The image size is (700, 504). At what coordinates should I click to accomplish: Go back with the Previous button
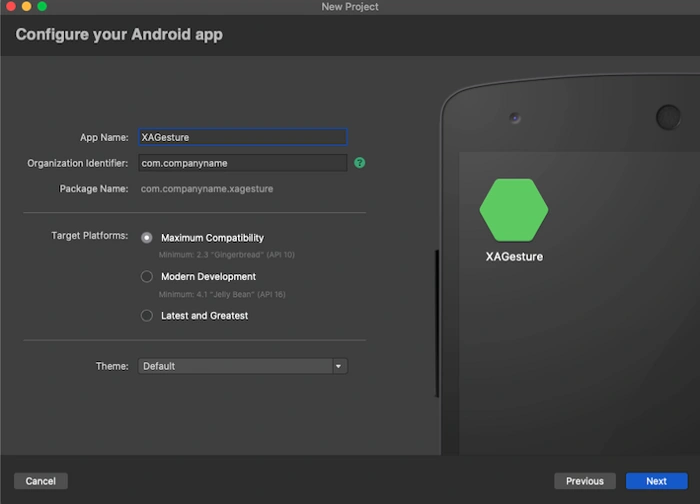pyautogui.click(x=585, y=481)
